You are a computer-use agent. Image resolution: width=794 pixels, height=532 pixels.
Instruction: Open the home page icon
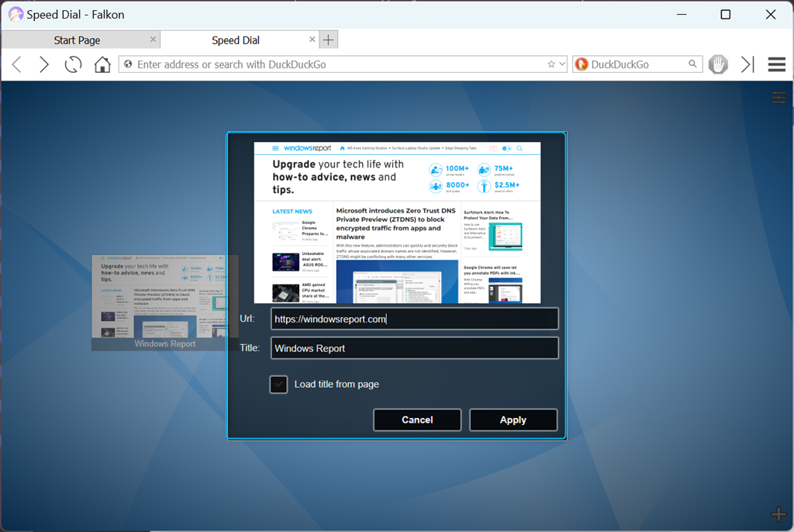pos(102,65)
